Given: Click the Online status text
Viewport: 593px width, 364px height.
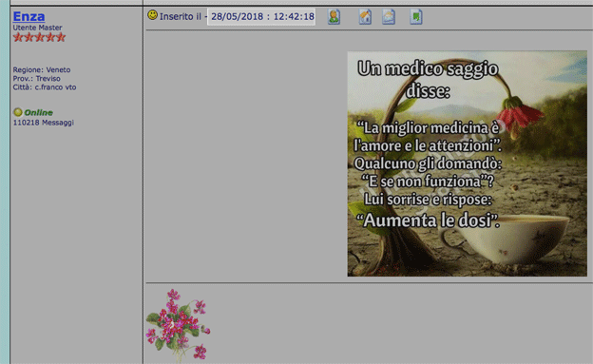Looking at the screenshot, I should pos(39,113).
